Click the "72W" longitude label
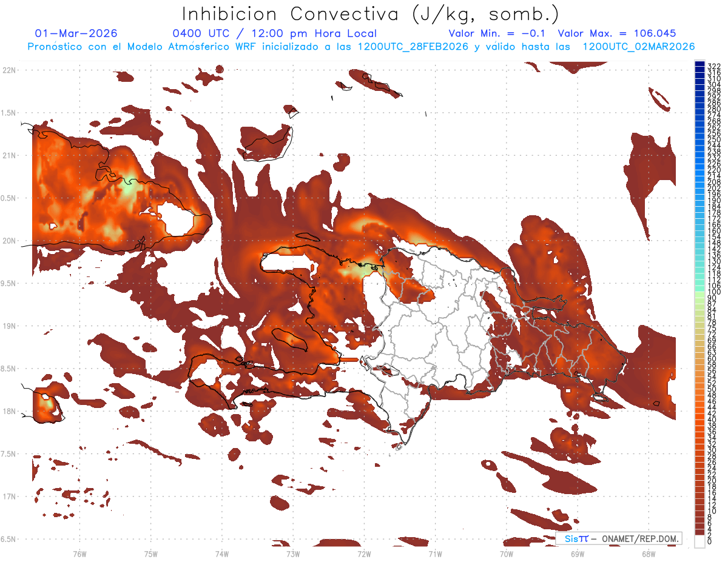This screenshot has width=728, height=562. click(364, 554)
